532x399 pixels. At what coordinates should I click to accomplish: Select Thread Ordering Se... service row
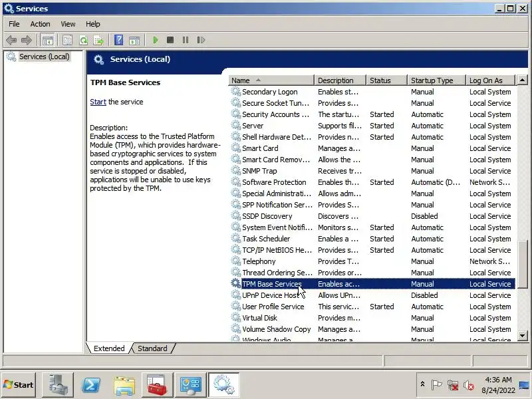point(372,273)
